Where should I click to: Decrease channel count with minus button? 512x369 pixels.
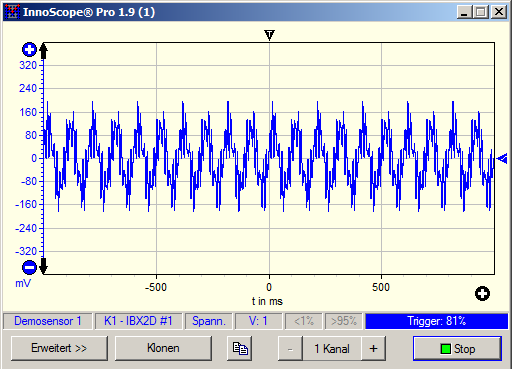[290, 349]
